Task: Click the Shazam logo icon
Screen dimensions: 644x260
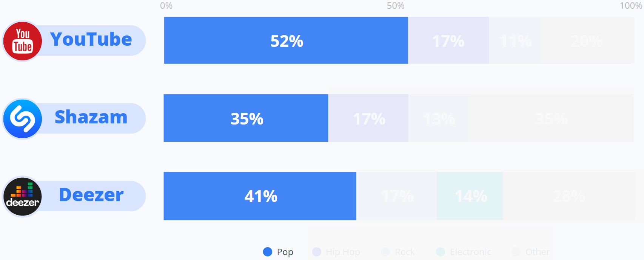Action: point(23,119)
